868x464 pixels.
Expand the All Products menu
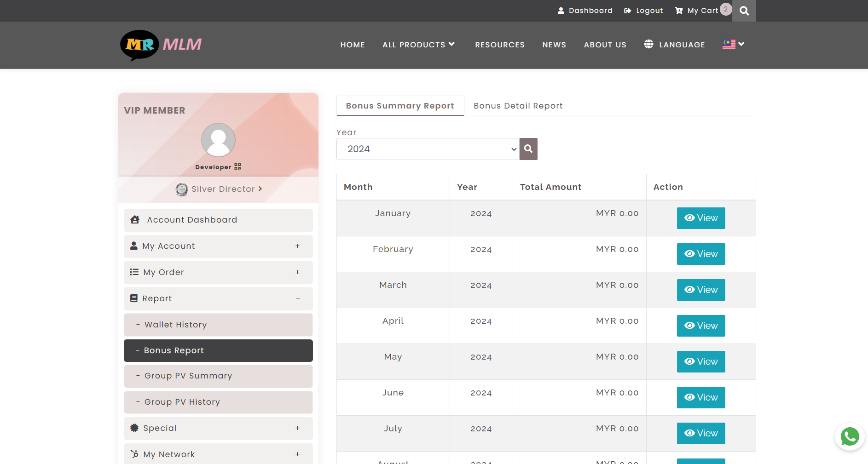pos(418,45)
